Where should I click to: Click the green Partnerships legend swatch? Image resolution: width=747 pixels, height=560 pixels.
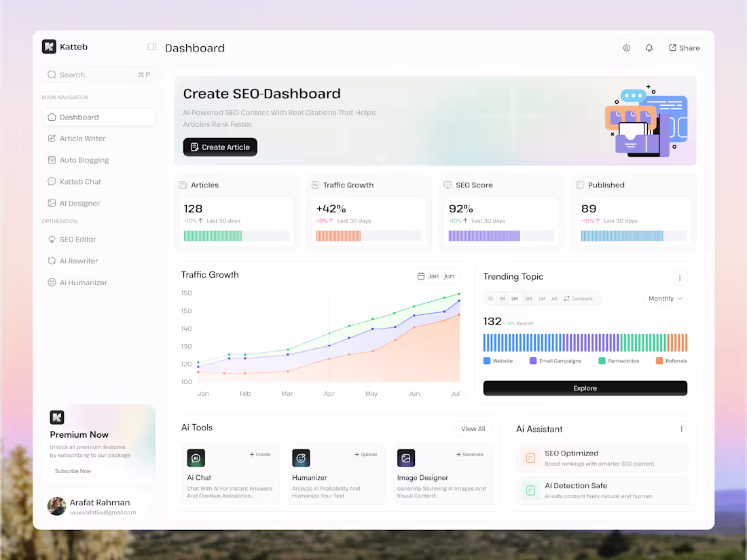click(602, 361)
